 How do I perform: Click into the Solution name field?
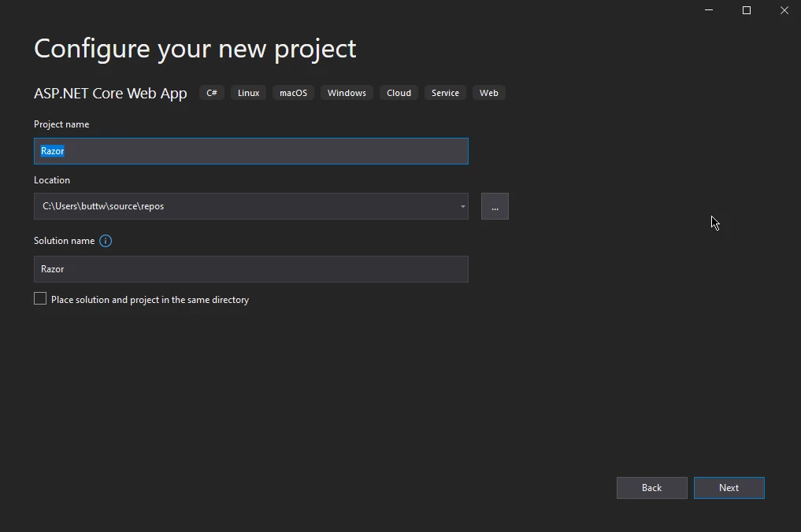pyautogui.click(x=250, y=269)
